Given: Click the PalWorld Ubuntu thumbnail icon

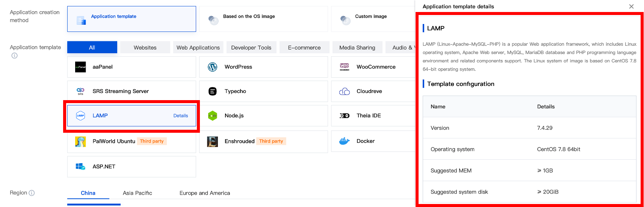Looking at the screenshot, I should [80, 141].
